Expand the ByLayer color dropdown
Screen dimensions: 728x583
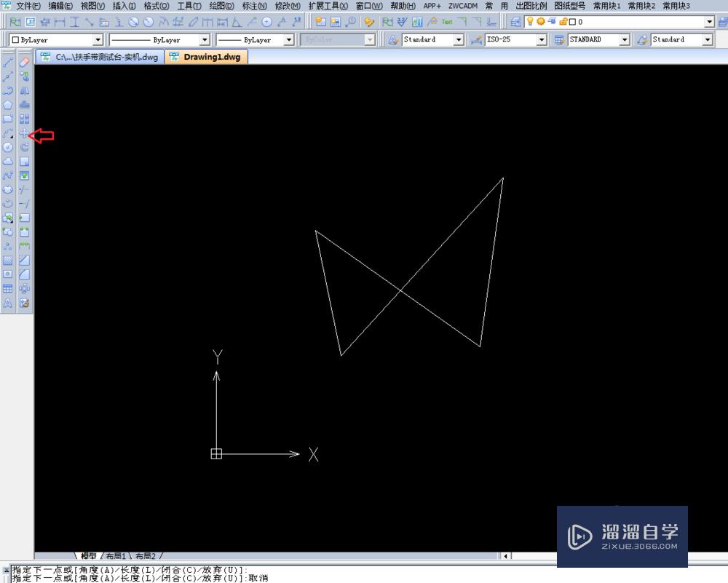click(x=98, y=39)
